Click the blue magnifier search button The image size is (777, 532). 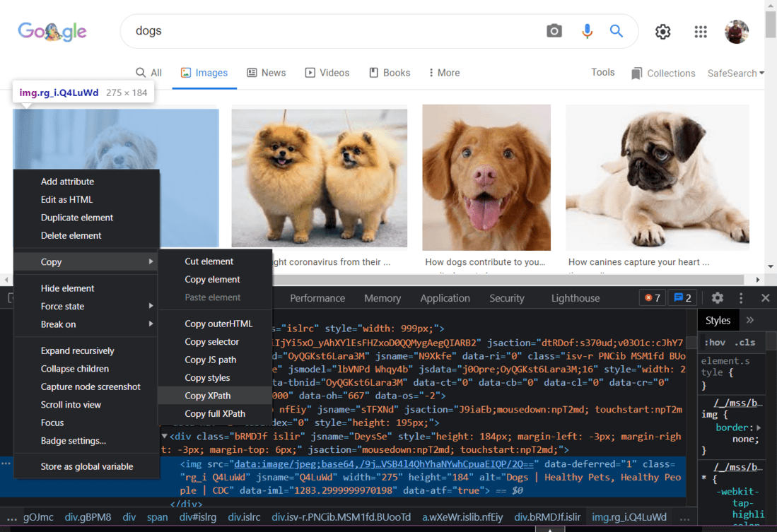tap(616, 30)
